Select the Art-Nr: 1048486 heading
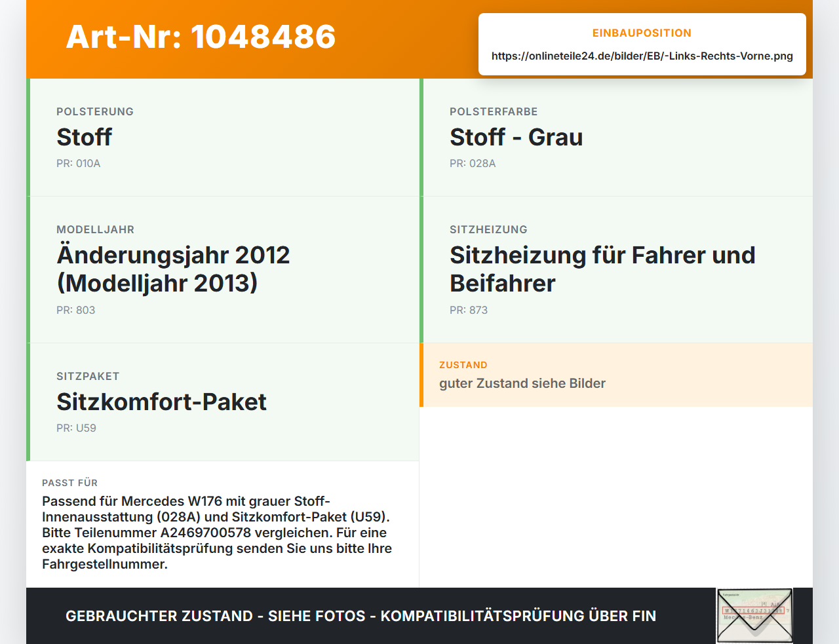This screenshot has height=644, width=839. [x=201, y=37]
